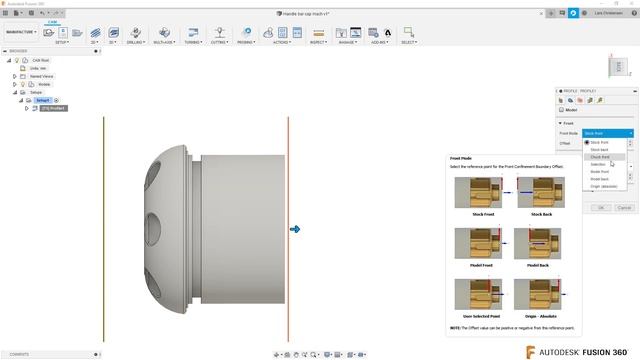
Task: Click the blue offset arrow manipulator
Action: pos(295,229)
